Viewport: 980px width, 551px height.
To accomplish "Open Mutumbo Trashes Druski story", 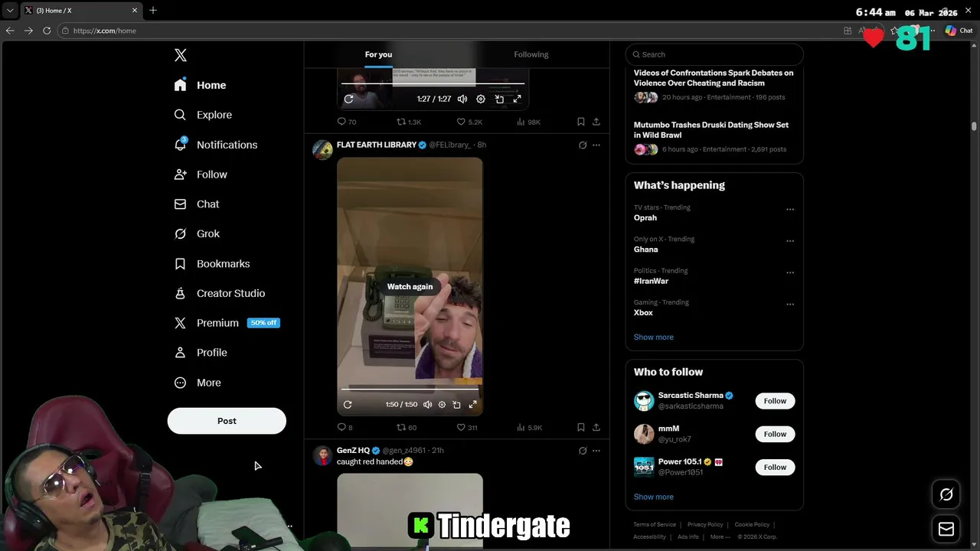I will tap(711, 130).
